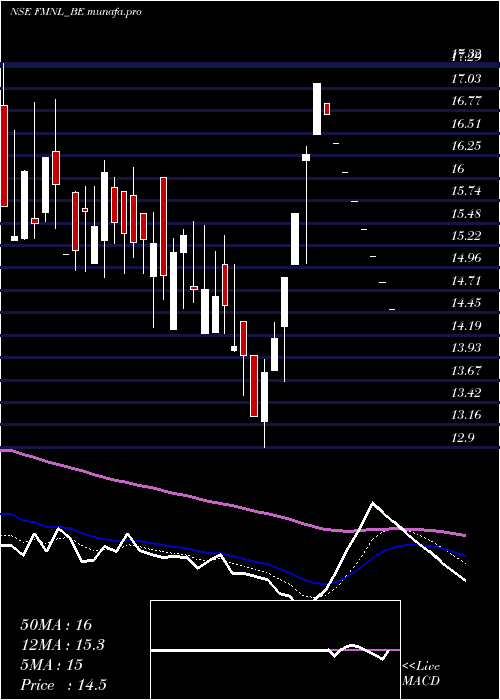Select the 16.51 price axis label

(466, 124)
